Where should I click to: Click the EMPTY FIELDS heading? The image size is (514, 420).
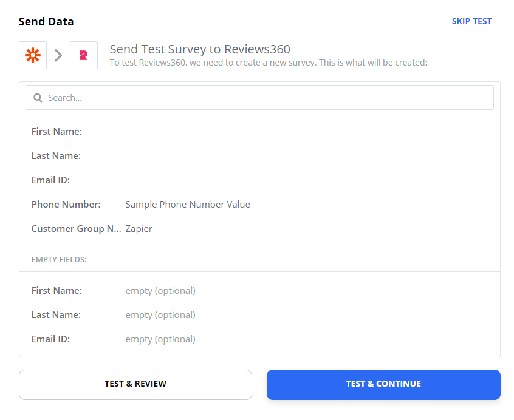point(59,260)
